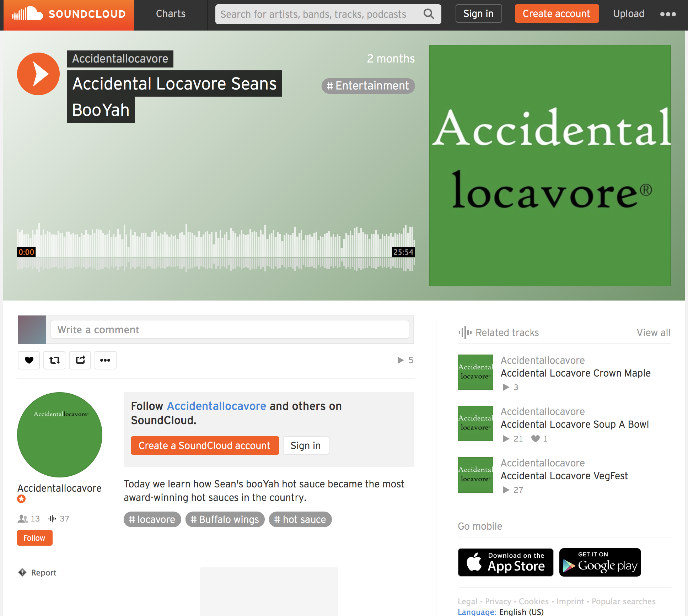Screen dimensions: 688x616
Task: Open the More options button below comment box
Action: (106, 360)
